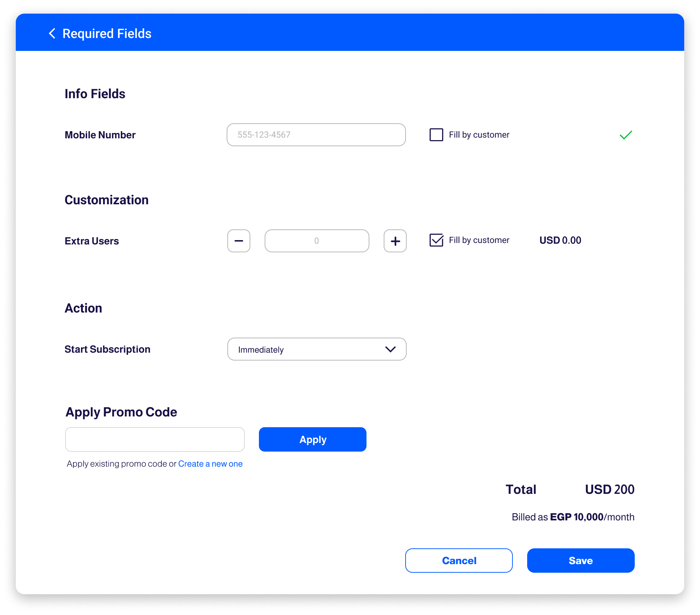Click the dropdown chevron for Start Subscription

391,350
